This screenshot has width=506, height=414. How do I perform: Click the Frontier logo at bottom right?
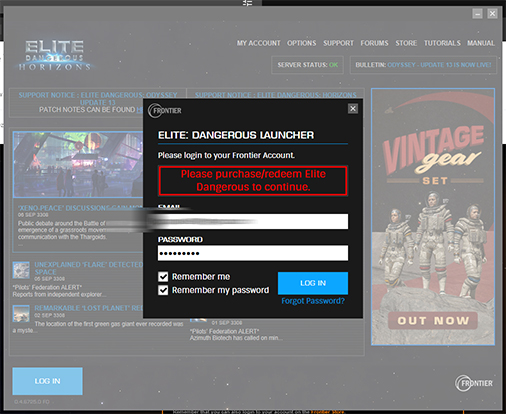474,383
